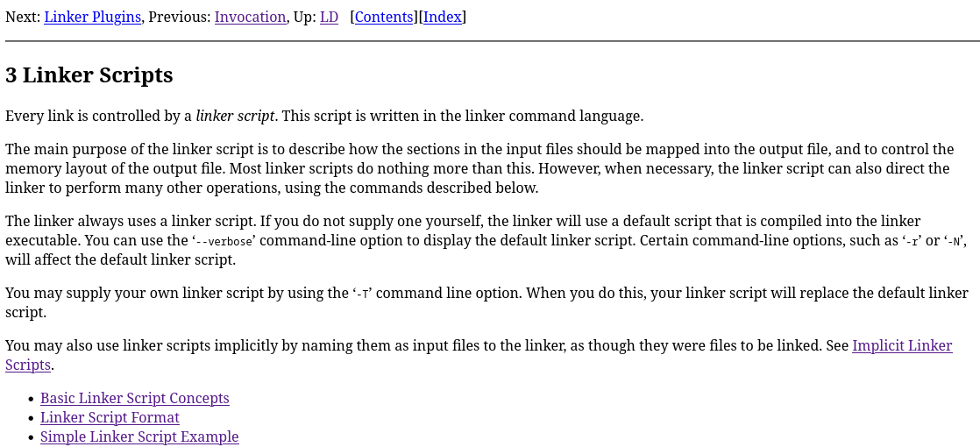The width and height of the screenshot is (980, 447).
Task: Follow the Implicit Linker Scripts link
Action: click(901, 346)
